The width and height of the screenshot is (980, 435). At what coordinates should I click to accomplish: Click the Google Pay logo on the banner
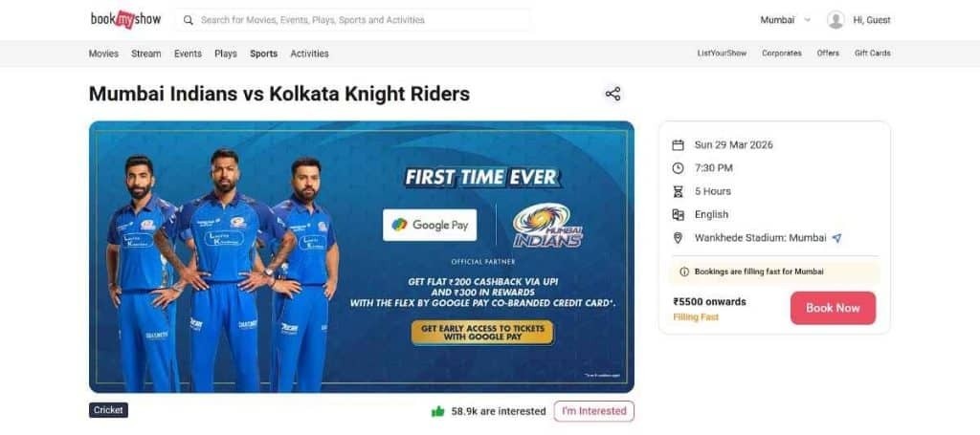click(x=430, y=225)
